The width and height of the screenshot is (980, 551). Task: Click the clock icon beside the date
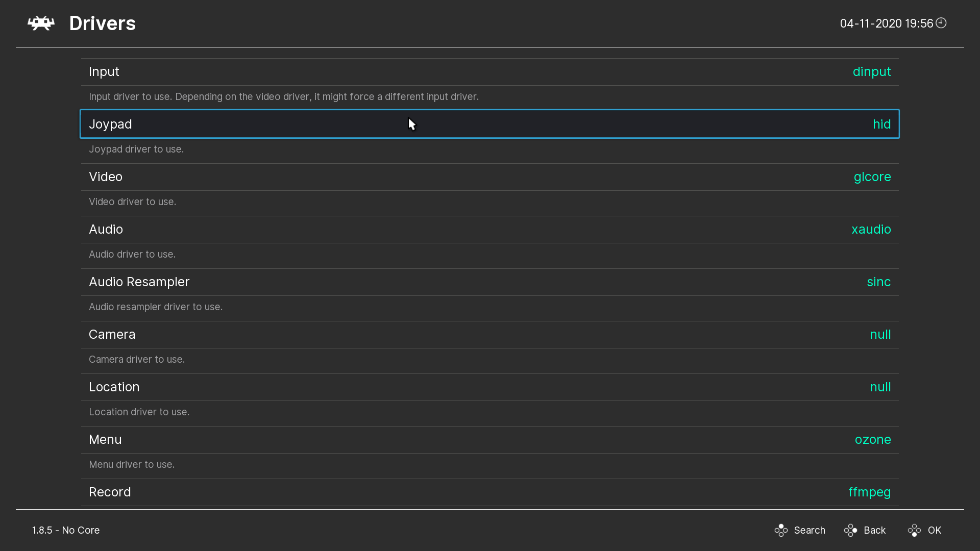coord(941,23)
